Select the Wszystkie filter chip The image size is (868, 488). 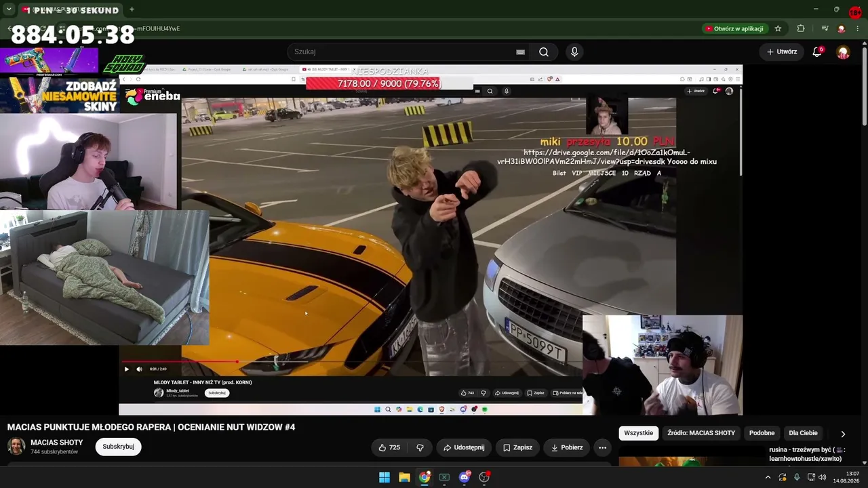pos(639,433)
